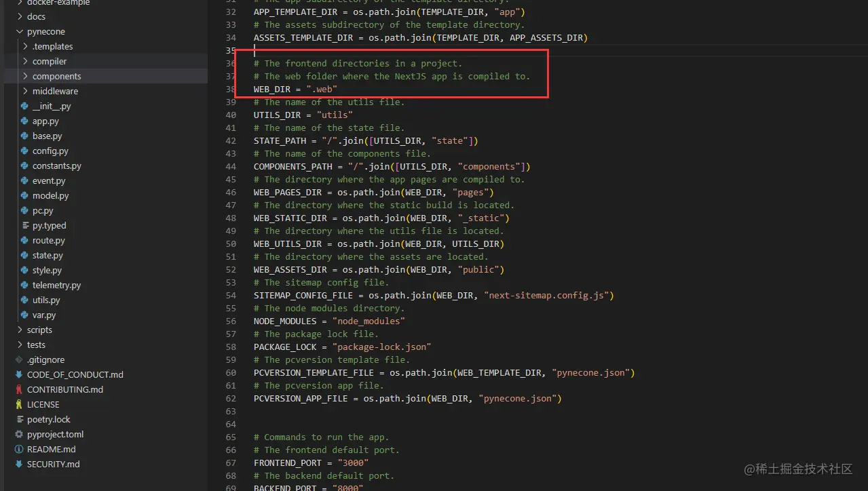Expand the scripts folder chevron
The width and height of the screenshot is (868, 491).
pos(20,330)
